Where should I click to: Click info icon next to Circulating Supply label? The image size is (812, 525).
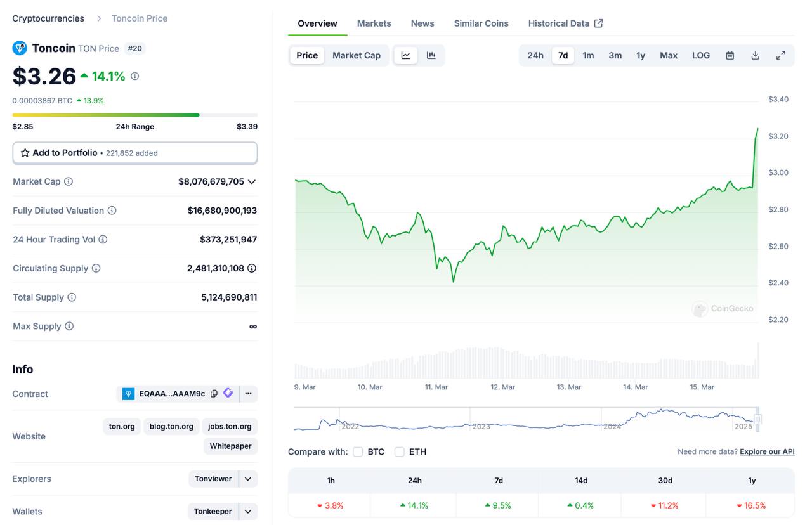(96, 268)
